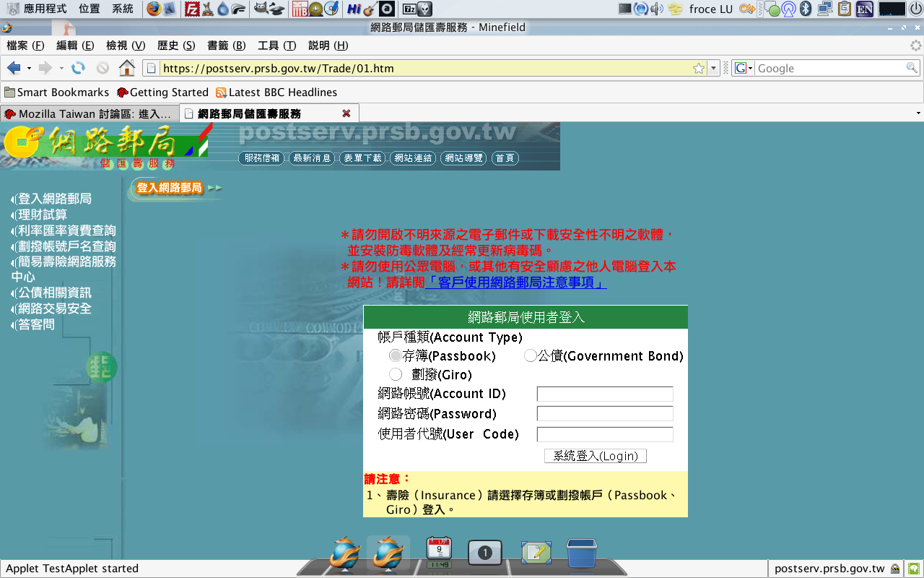924x578 pixels.
Task: Open 網路交易安全 sidebar link
Action: tap(55, 309)
